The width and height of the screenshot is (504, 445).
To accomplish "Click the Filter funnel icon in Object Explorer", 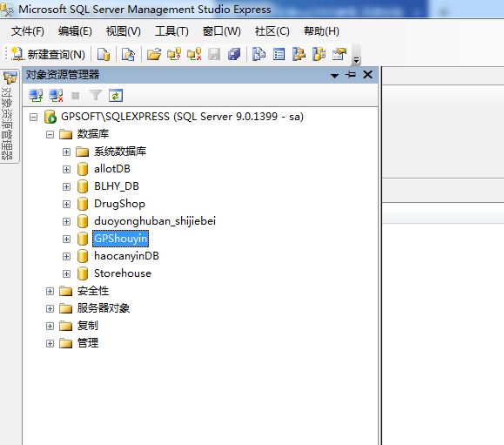I will 96,95.
